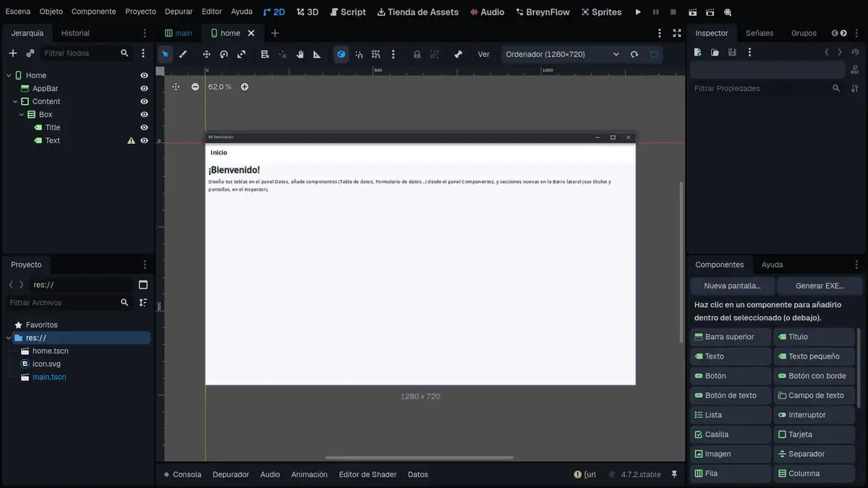
Task: Select the arrow Select Mode tool
Action: click(166, 54)
